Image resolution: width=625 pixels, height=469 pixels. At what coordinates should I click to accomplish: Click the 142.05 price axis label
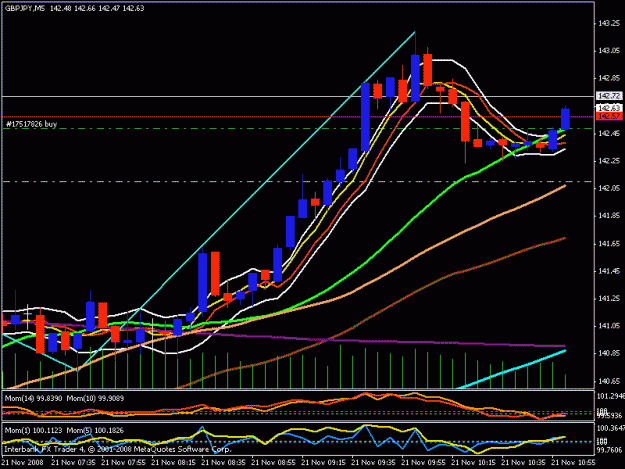pyautogui.click(x=609, y=188)
